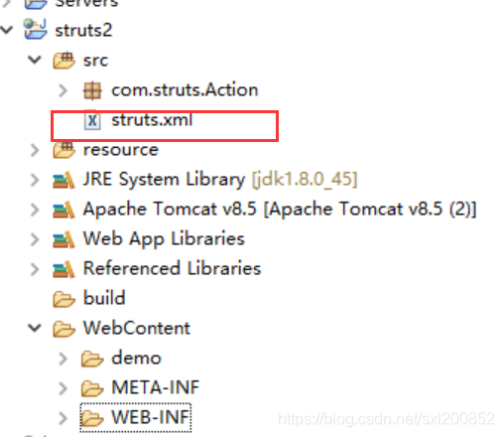Collapse the struts2 project node
This screenshot has width=504, height=437.
click(x=7, y=30)
